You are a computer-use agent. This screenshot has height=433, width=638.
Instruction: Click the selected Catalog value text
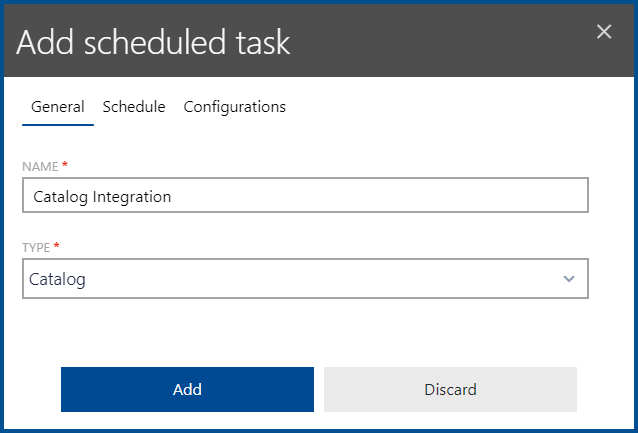pyautogui.click(x=59, y=280)
